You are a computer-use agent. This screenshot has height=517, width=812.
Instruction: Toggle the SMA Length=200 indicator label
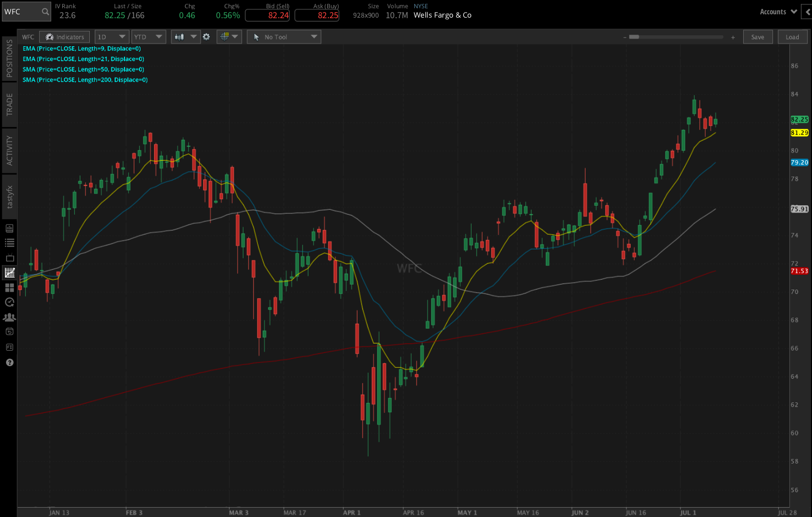pos(84,79)
